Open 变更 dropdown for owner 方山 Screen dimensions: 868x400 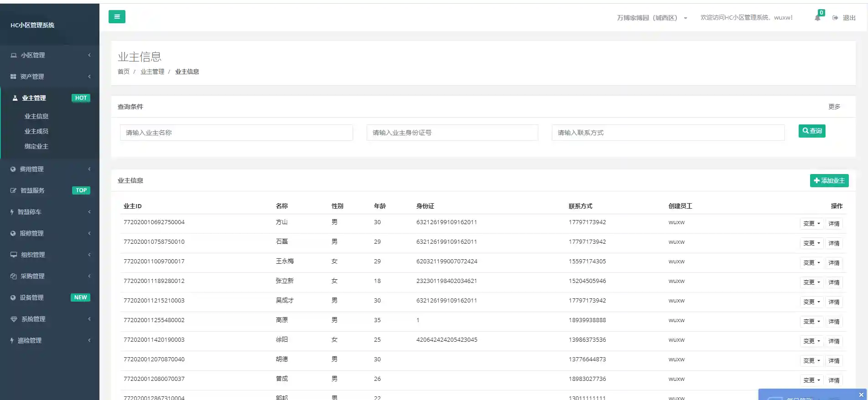811,224
